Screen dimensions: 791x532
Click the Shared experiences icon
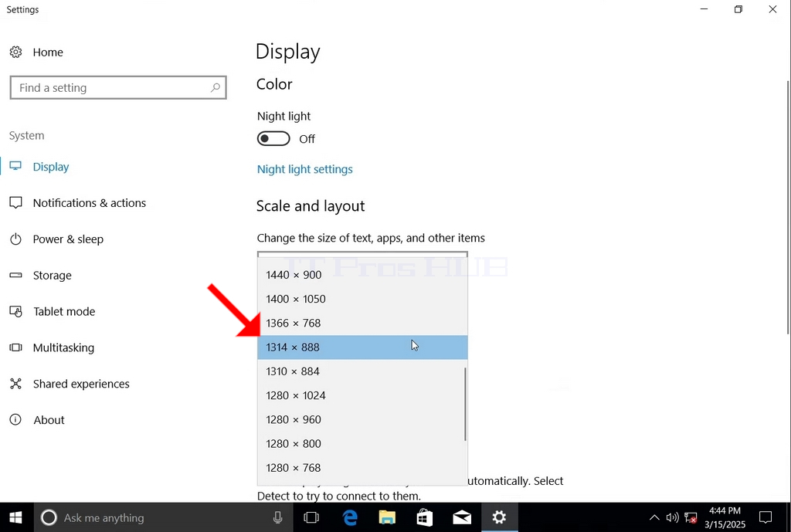point(15,384)
